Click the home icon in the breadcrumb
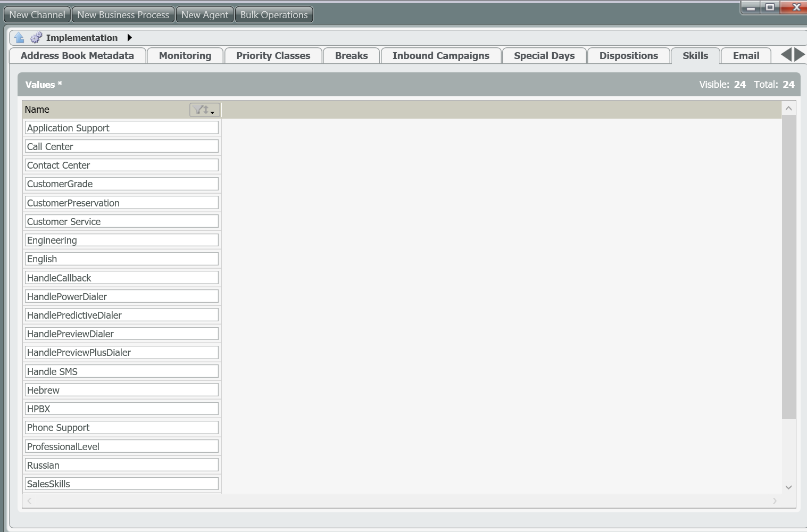Viewport: 807px width, 532px height. pos(19,38)
